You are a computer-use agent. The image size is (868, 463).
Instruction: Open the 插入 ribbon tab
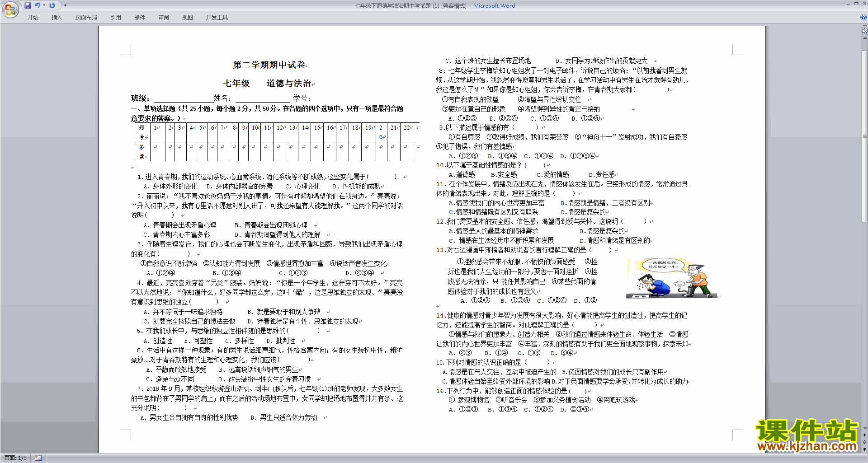point(57,18)
